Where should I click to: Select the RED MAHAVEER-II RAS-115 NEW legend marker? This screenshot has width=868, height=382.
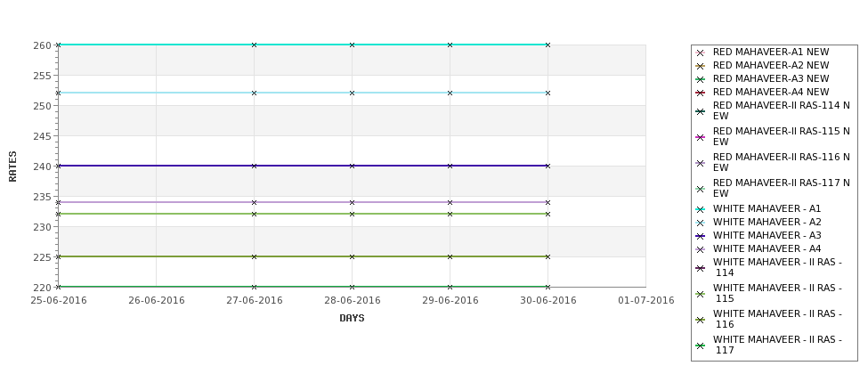[701, 137]
